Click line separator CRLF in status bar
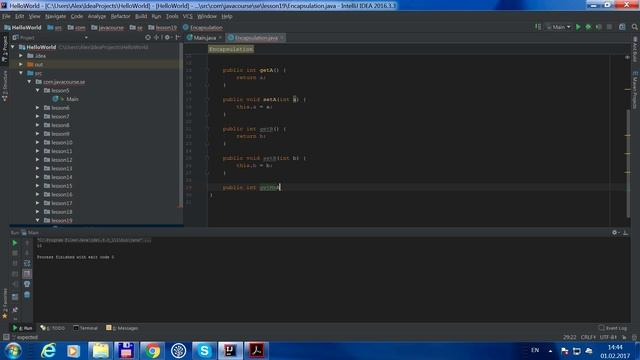This screenshot has width=640, height=360. tap(588, 337)
